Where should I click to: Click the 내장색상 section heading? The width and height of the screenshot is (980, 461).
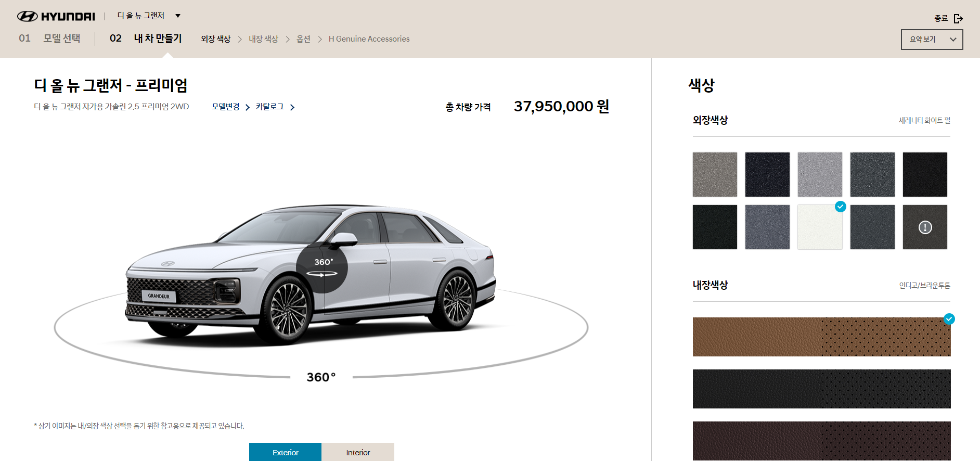pos(710,285)
